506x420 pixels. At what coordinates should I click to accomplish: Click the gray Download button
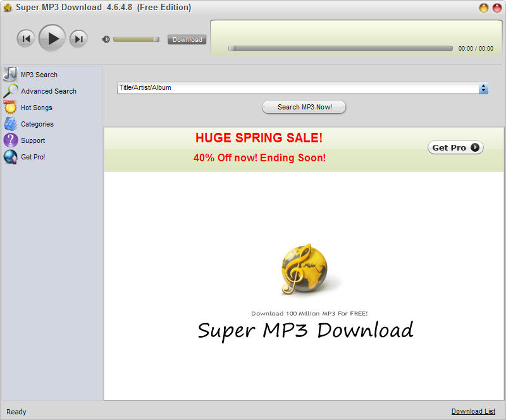[x=187, y=39]
